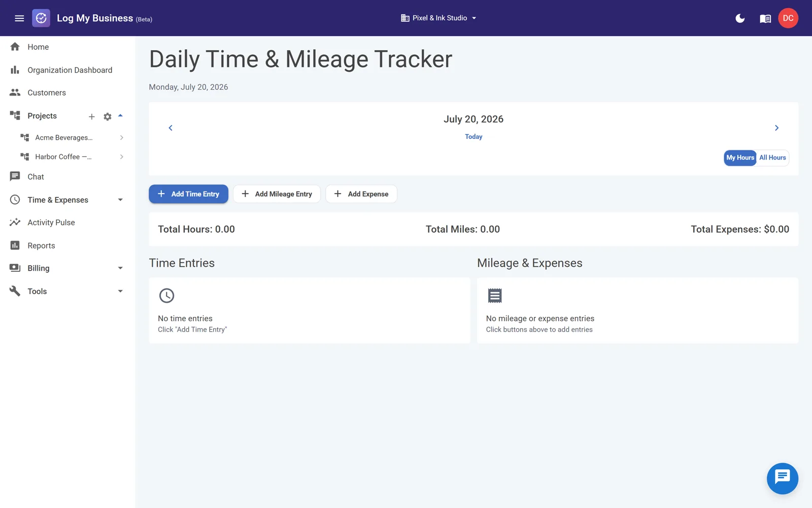This screenshot has width=812, height=508.
Task: Select the Acme Beverages project
Action: point(64,138)
